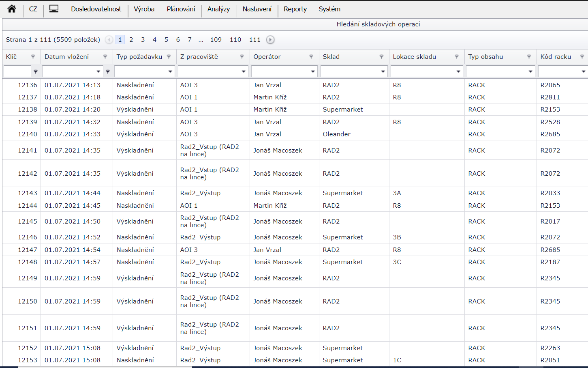Viewport: 588px width, 368px height.
Task: Open the Dosledovatelnost menu
Action: [96, 9]
